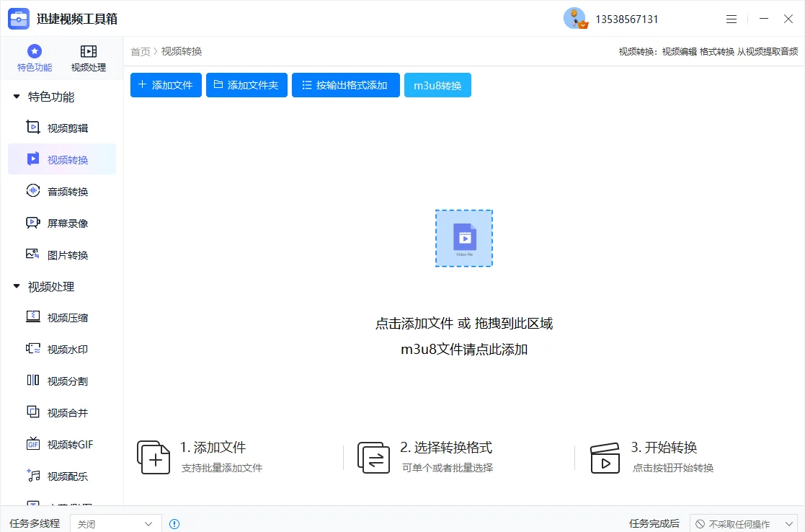Click 点击添加文件 或 拖拽到此区域 text
Viewport: 805px width, 532px height.
coord(464,324)
